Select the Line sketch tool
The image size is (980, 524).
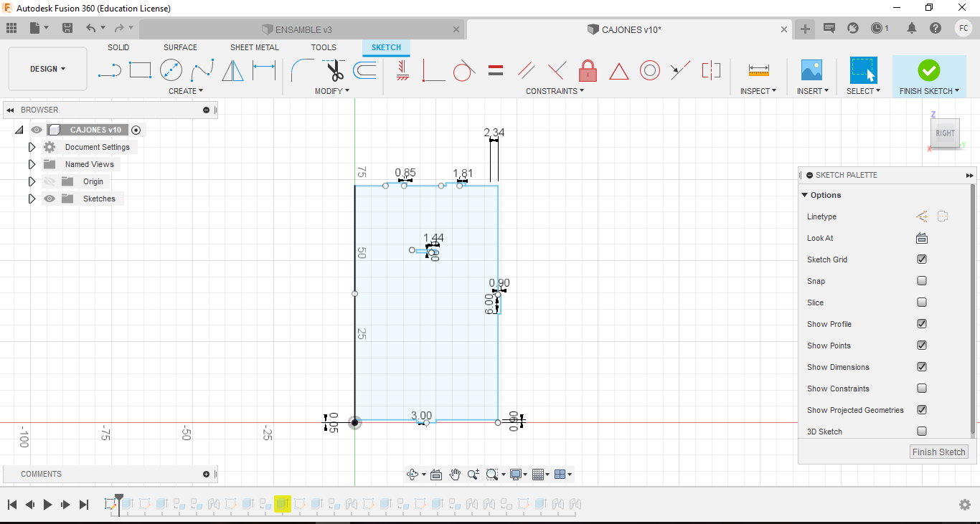pyautogui.click(x=109, y=70)
